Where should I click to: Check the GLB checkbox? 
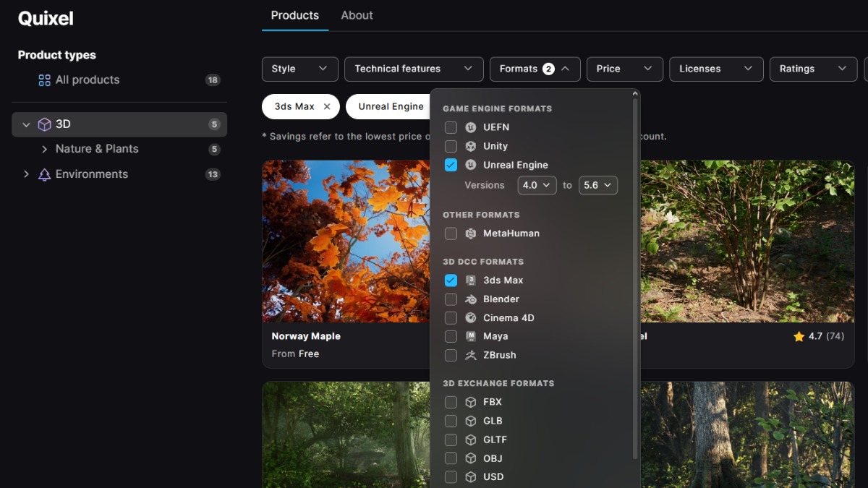click(x=451, y=421)
